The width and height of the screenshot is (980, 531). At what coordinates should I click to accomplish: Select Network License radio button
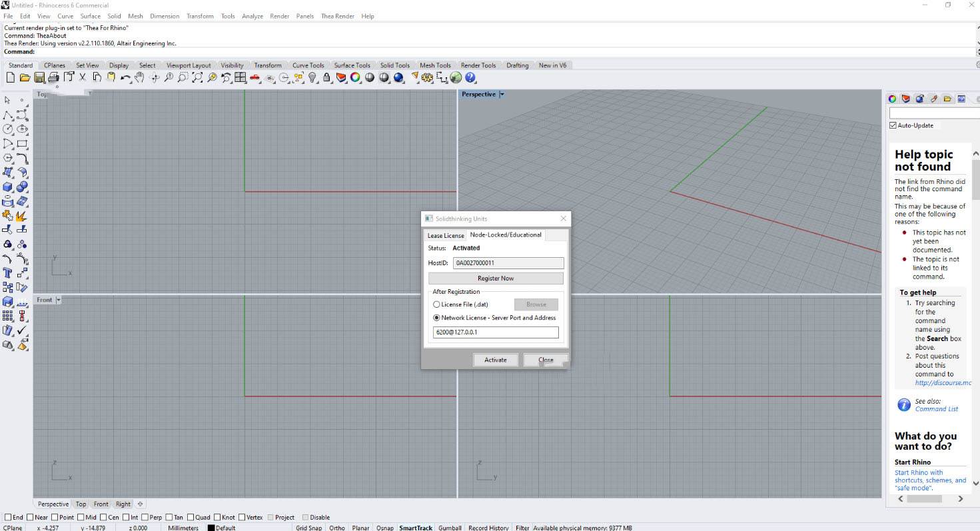[x=436, y=318]
